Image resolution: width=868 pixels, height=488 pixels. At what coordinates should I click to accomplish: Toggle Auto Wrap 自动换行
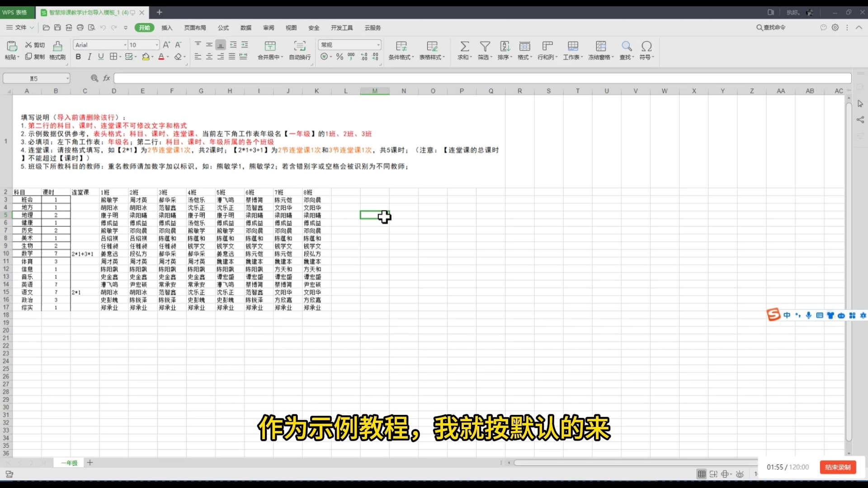(x=300, y=50)
